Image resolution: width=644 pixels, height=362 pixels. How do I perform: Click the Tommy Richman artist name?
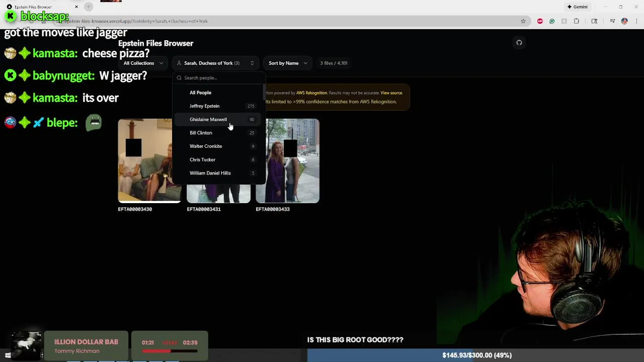(77, 351)
